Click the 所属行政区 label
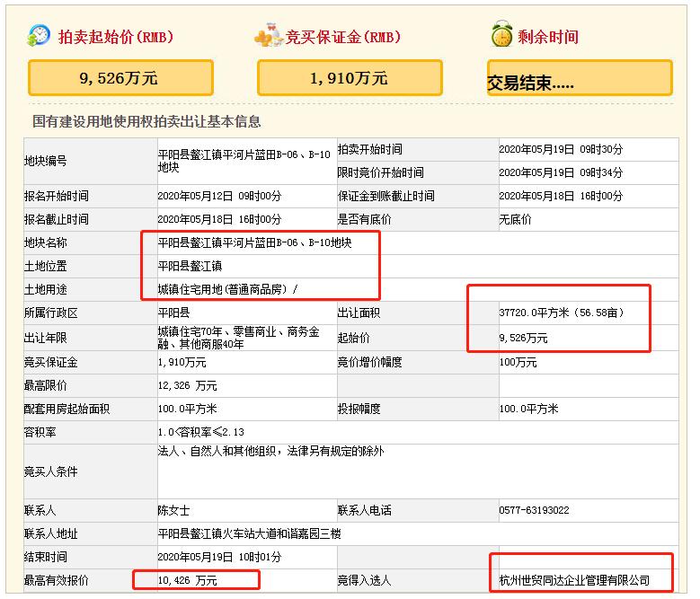The image size is (700, 599). (x=51, y=313)
